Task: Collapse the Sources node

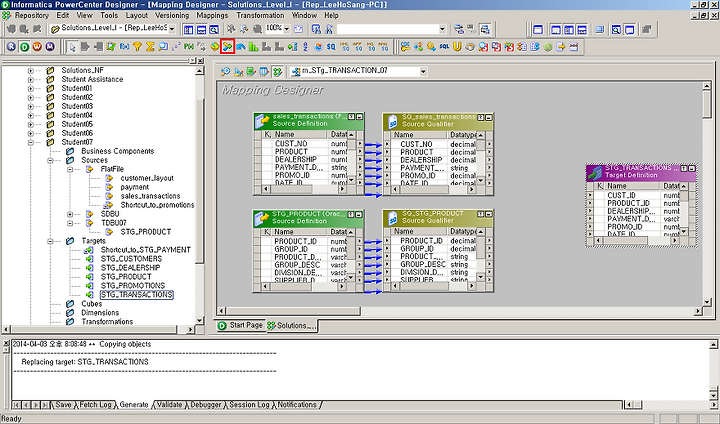Action: (50, 160)
